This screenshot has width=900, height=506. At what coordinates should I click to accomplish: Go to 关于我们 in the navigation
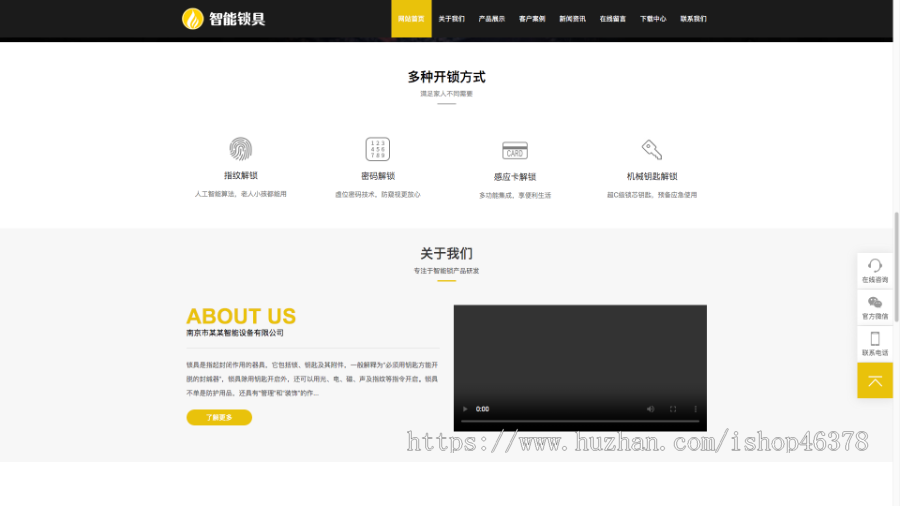[451, 19]
